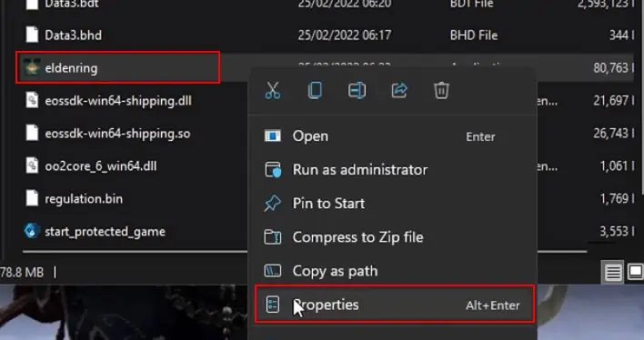The image size is (644, 340).
Task: Click the Pin to Start pin icon
Action: [272, 204]
